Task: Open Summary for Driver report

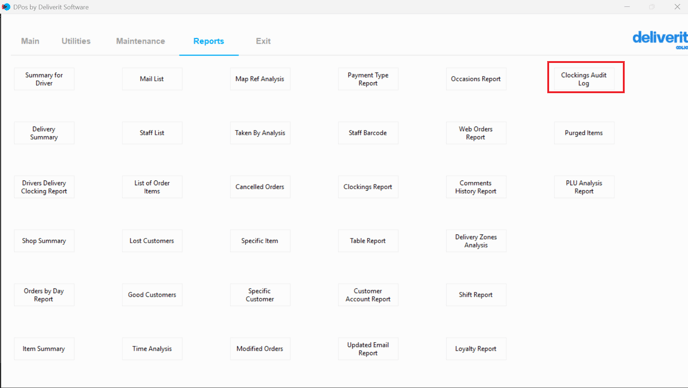Action: [x=44, y=79]
